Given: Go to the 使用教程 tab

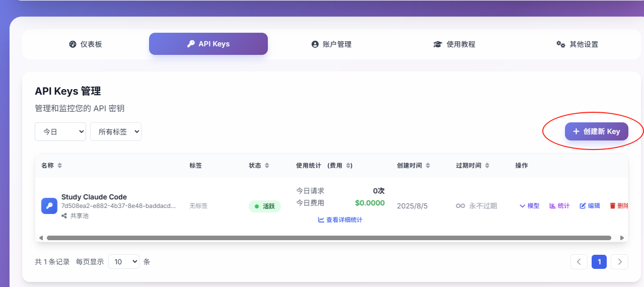Looking at the screenshot, I should 454,44.
